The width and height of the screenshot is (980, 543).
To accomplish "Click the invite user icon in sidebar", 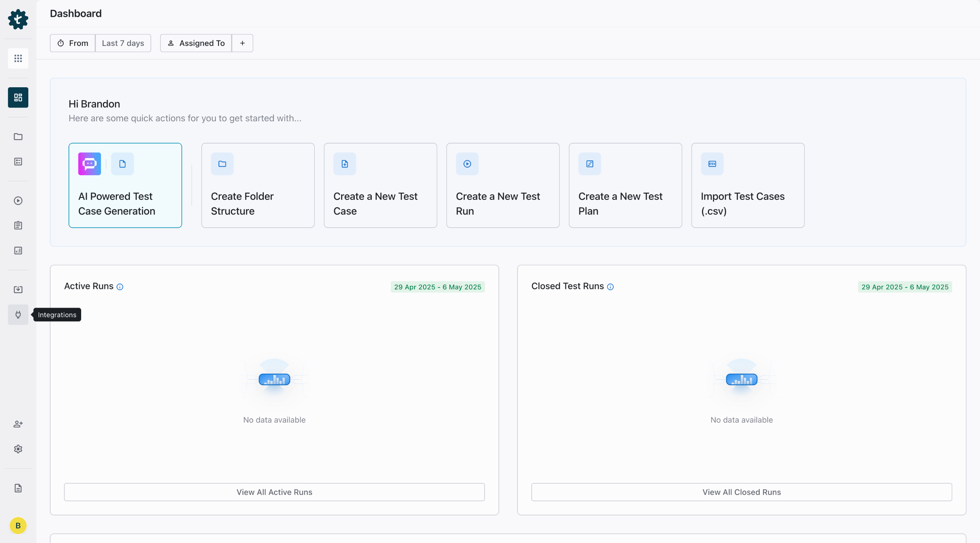I will (18, 424).
